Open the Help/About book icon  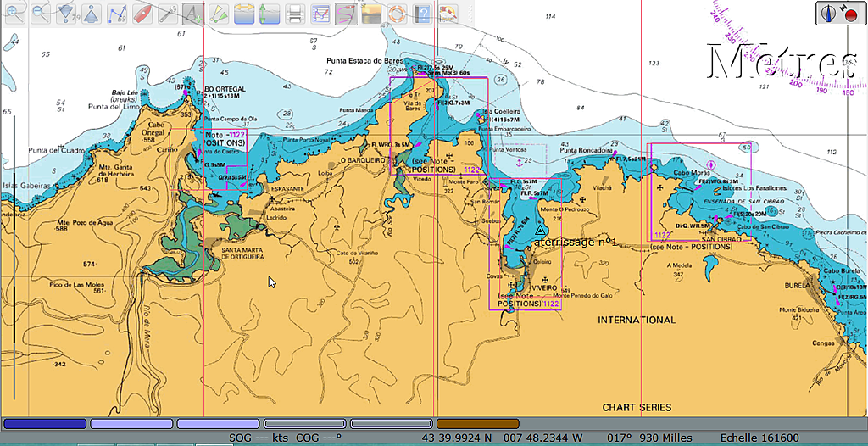(422, 13)
